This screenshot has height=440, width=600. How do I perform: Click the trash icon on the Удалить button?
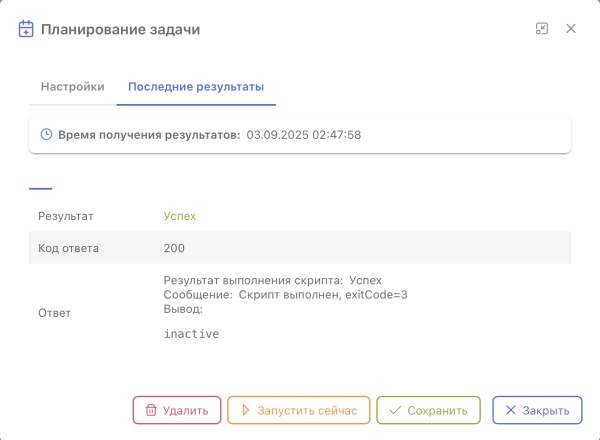[151, 410]
